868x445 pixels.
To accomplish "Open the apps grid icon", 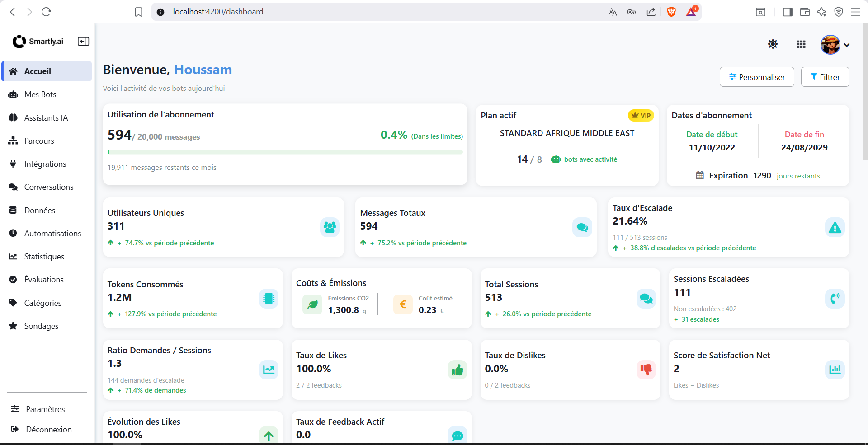I will tap(801, 44).
